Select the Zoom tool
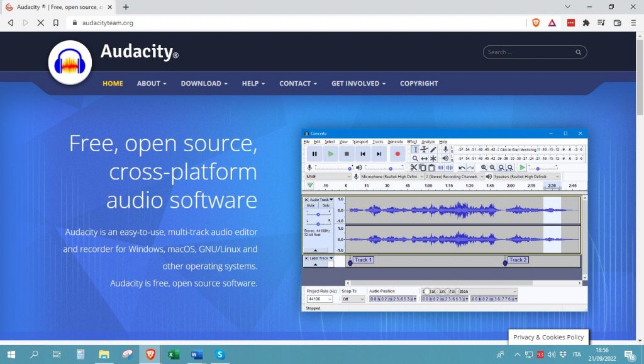The width and height of the screenshot is (644, 364). [416, 158]
